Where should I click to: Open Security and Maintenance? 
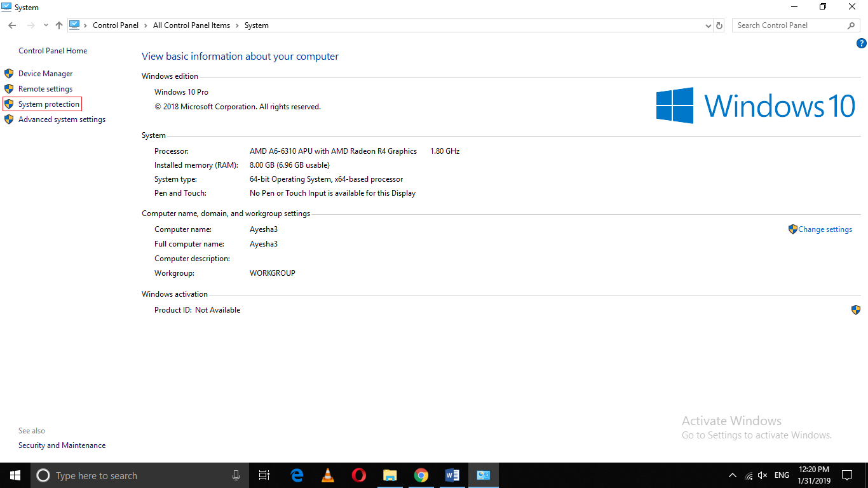[x=62, y=445]
